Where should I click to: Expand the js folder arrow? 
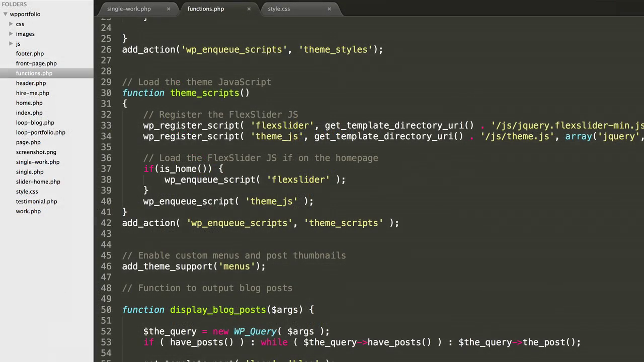11,44
